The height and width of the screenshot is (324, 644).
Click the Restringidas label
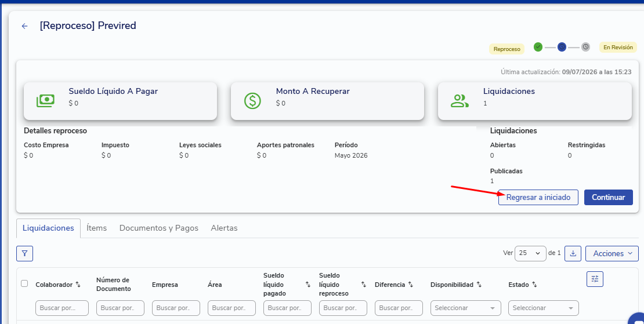pyautogui.click(x=587, y=145)
